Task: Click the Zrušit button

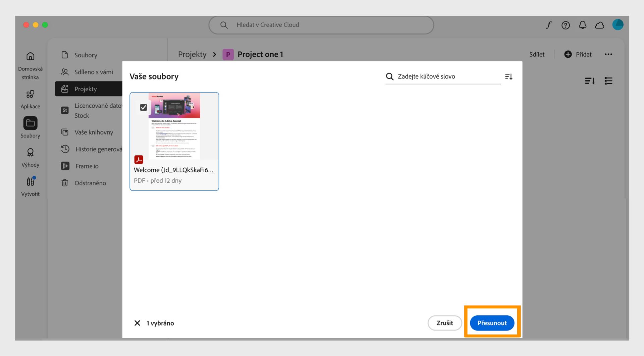Action: 445,323
